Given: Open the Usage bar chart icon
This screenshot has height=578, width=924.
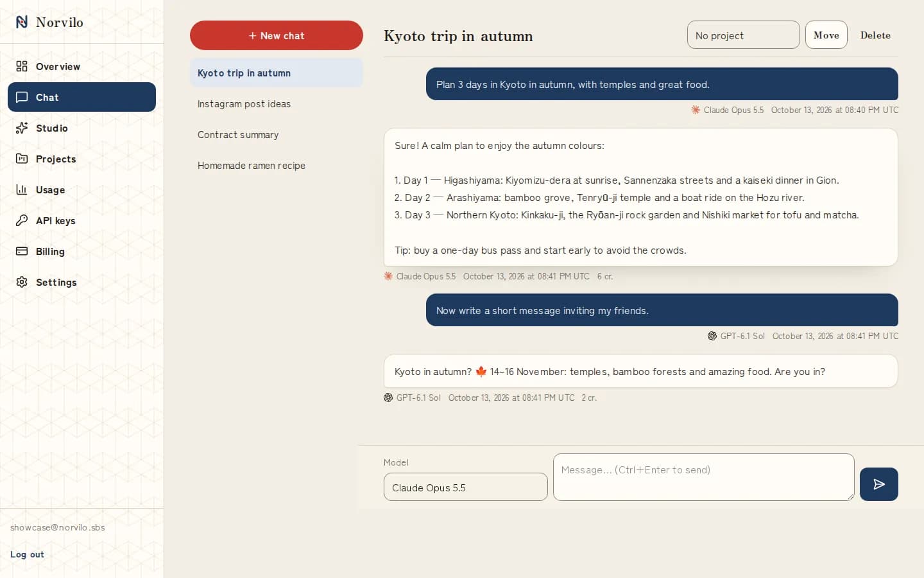Looking at the screenshot, I should click(22, 189).
